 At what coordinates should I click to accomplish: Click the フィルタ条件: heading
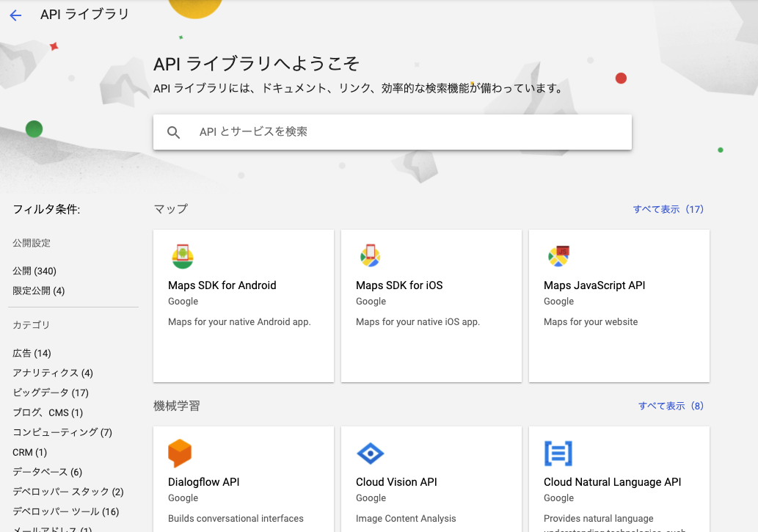coord(46,209)
